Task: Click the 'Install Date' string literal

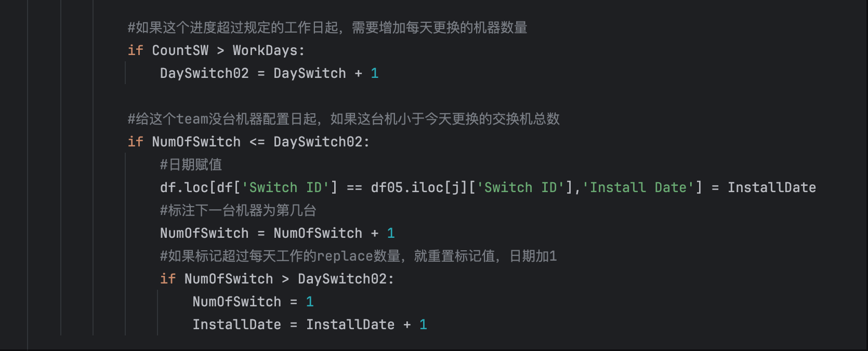Action: click(x=639, y=187)
